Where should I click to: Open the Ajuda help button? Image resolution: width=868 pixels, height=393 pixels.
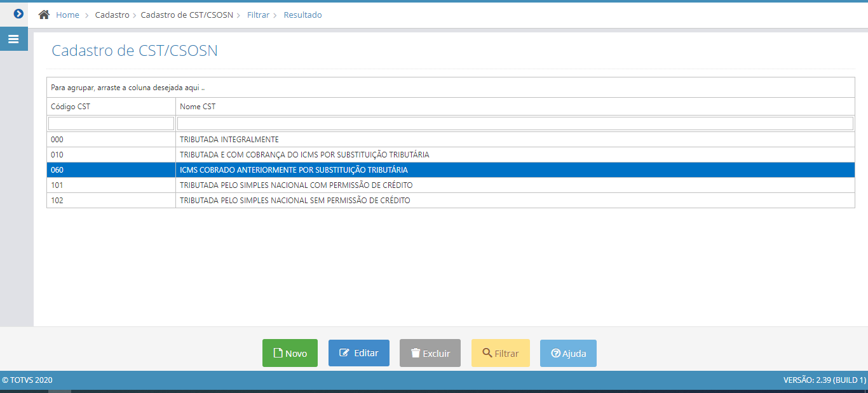pyautogui.click(x=568, y=353)
